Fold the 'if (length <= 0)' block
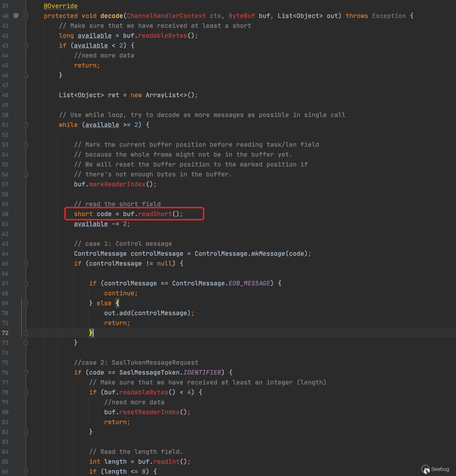 26,472
